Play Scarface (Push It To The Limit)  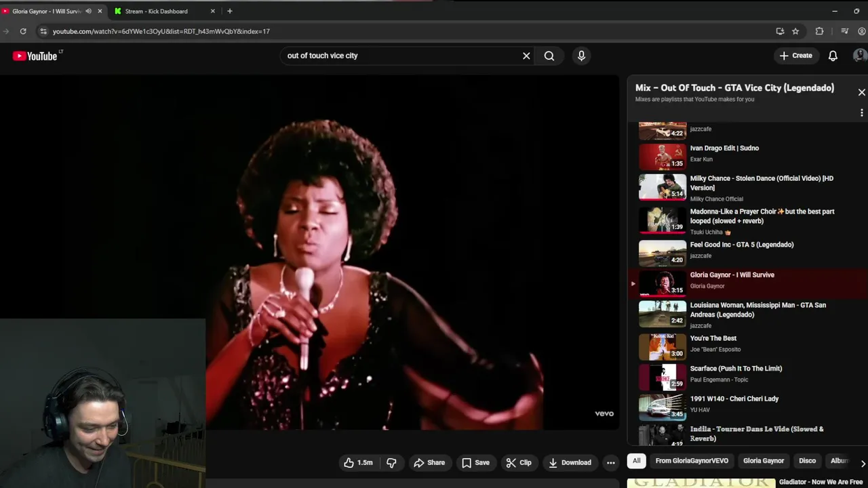coord(736,369)
